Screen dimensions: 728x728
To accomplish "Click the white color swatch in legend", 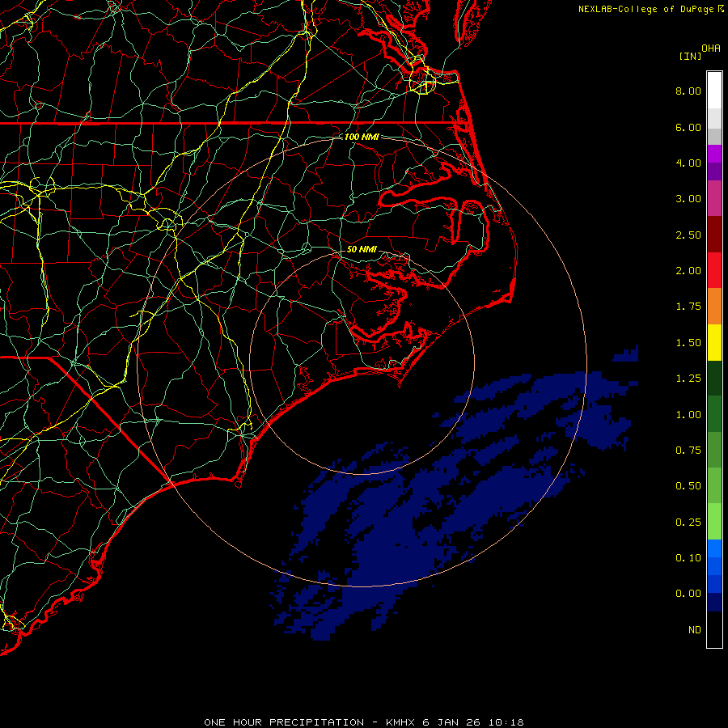I will (x=714, y=91).
